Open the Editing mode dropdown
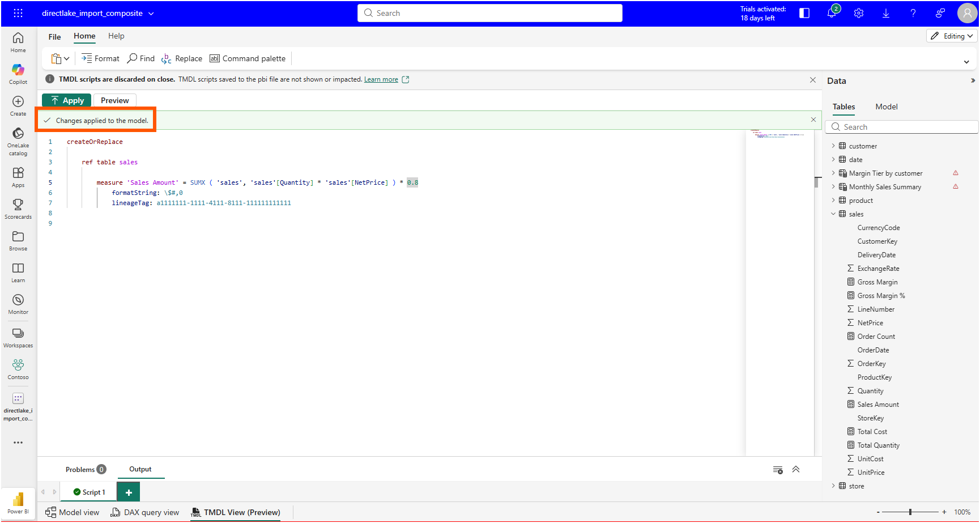The width and height of the screenshot is (980, 523). 952,36
